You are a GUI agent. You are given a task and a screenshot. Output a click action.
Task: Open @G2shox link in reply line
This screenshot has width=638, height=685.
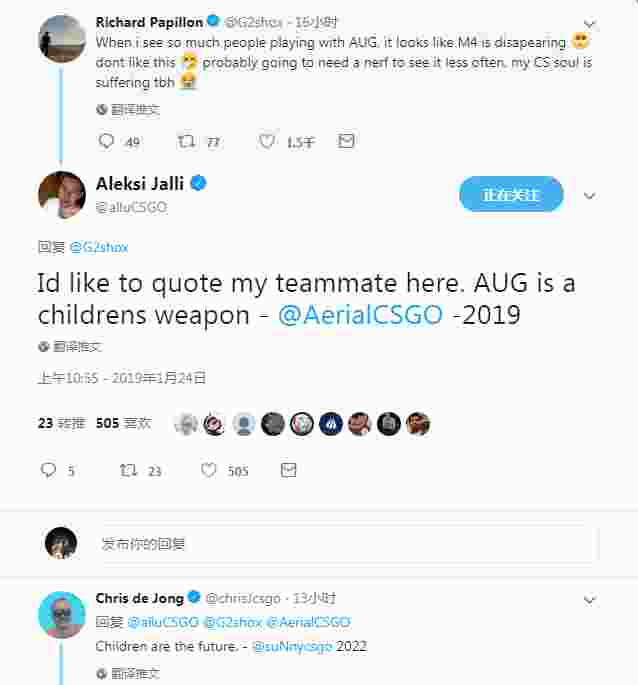pyautogui.click(x=99, y=247)
